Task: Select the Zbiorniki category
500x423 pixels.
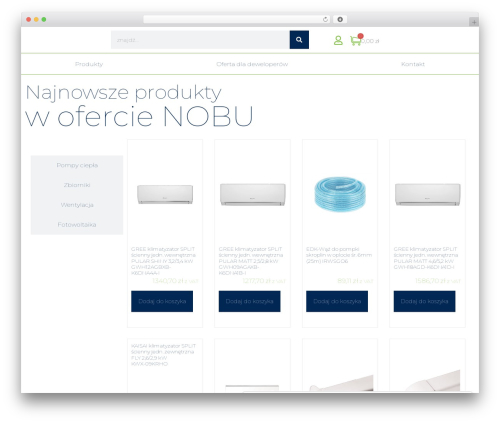Action: (x=77, y=185)
